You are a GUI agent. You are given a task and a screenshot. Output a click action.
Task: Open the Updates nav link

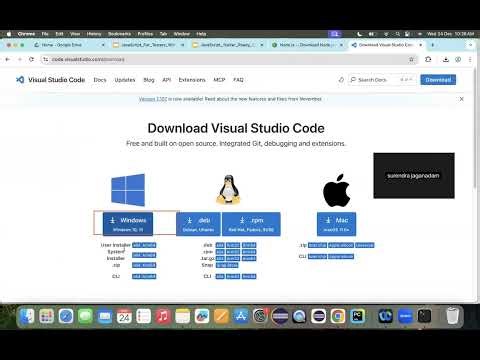pos(125,80)
